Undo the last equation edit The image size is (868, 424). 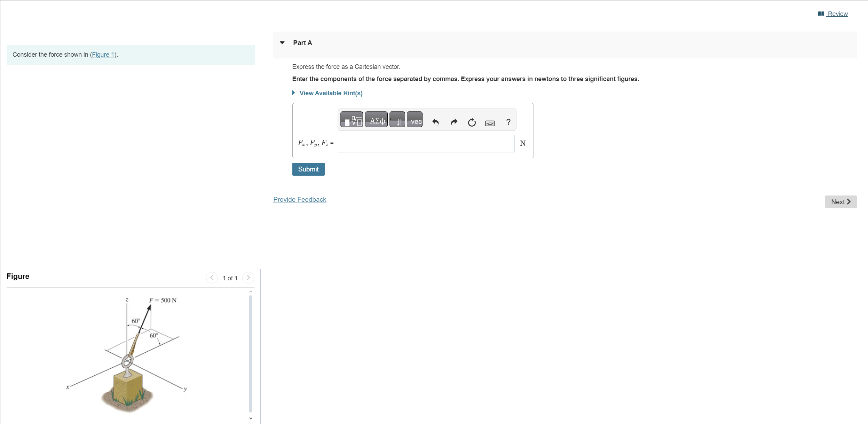pyautogui.click(x=435, y=122)
